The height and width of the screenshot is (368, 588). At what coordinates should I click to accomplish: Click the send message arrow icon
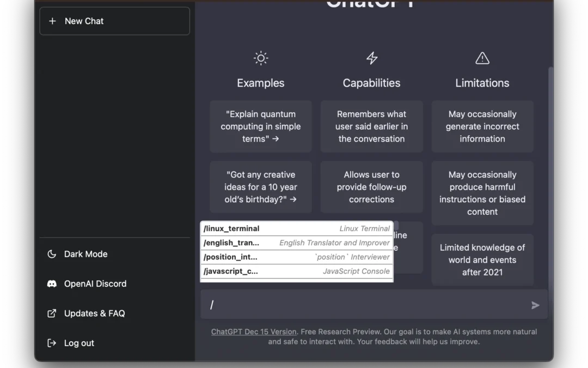(535, 305)
